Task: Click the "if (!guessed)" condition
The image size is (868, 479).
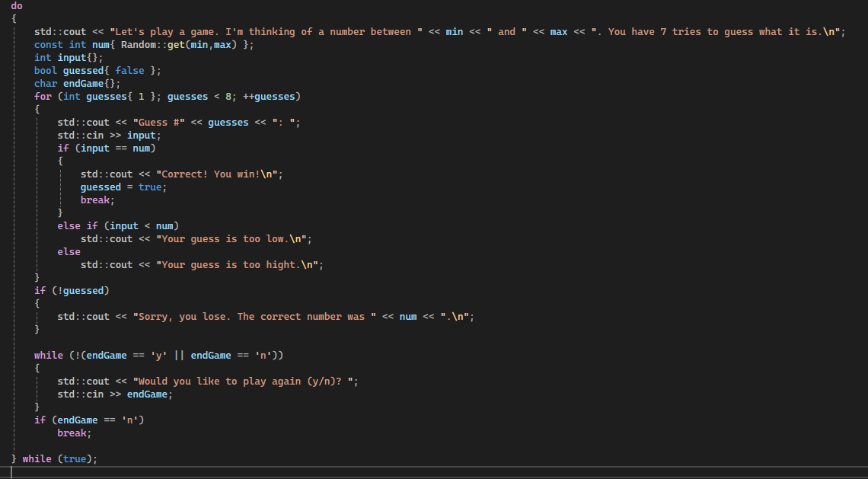Action: (72, 291)
